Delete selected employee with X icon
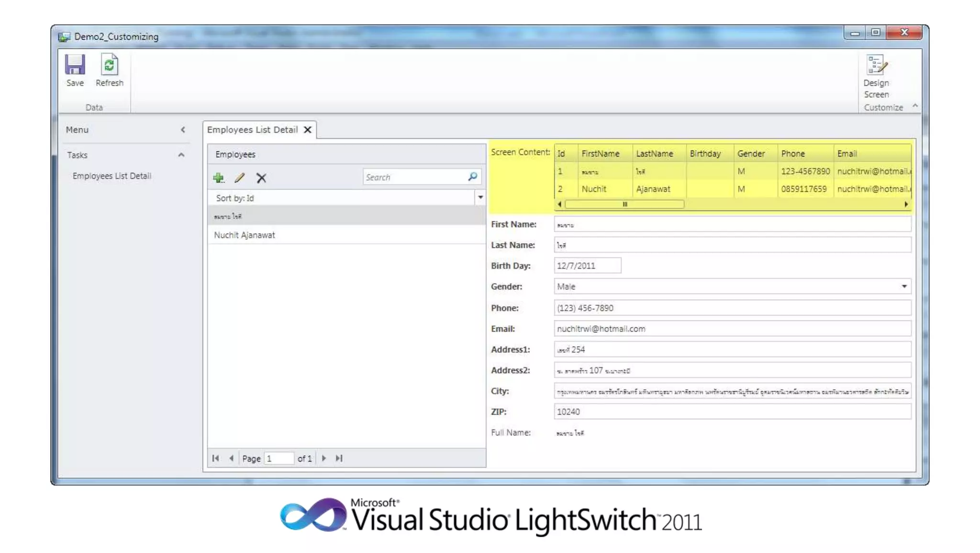This screenshot has width=980, height=553. 261,178
